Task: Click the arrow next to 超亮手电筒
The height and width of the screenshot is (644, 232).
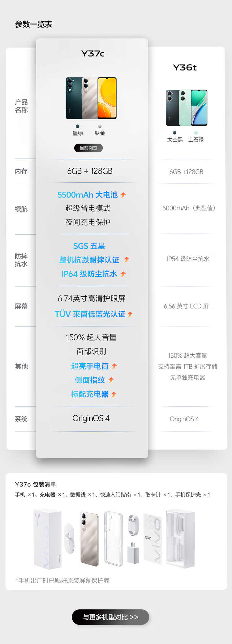Action: (x=114, y=366)
